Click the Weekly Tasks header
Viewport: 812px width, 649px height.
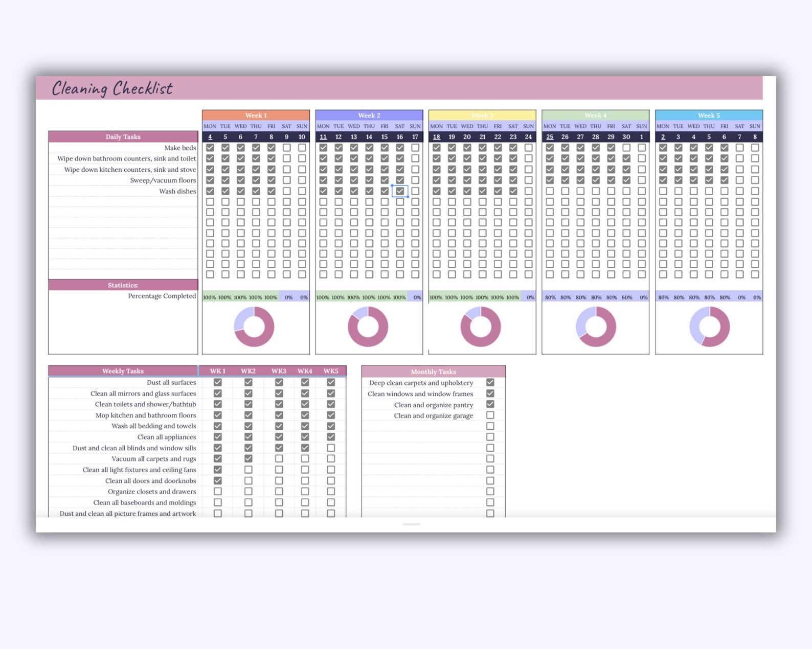pyautogui.click(x=123, y=371)
